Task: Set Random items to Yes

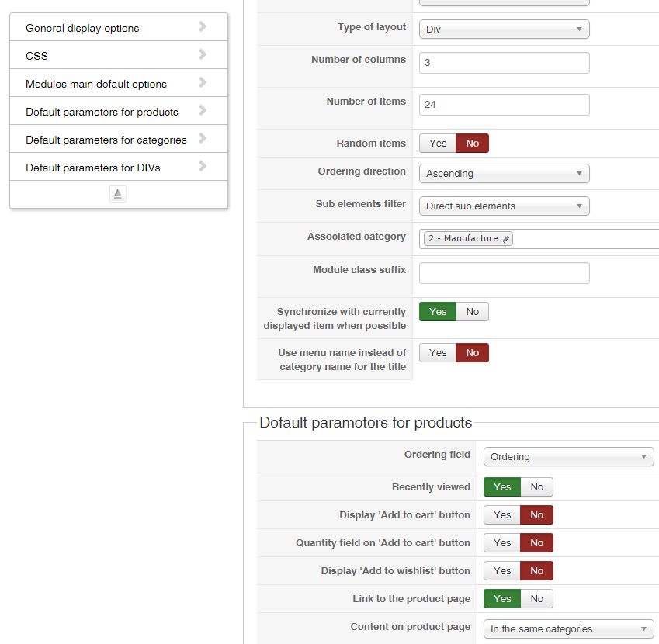Action: click(x=438, y=144)
